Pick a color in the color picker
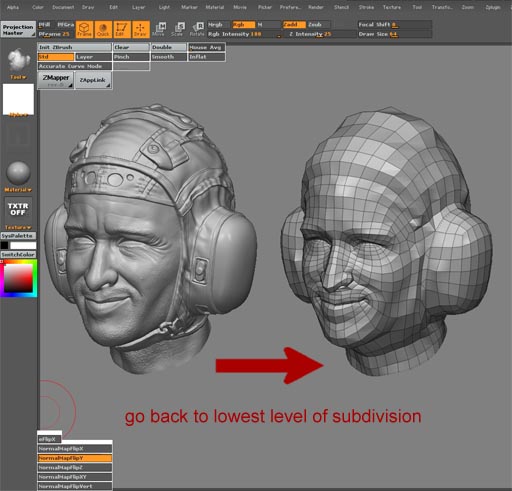512x491 pixels. pyautogui.click(x=18, y=279)
